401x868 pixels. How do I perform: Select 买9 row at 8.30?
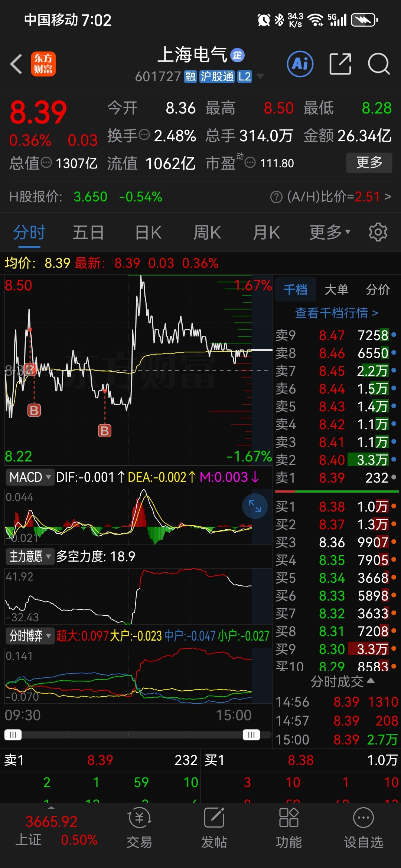[336, 649]
